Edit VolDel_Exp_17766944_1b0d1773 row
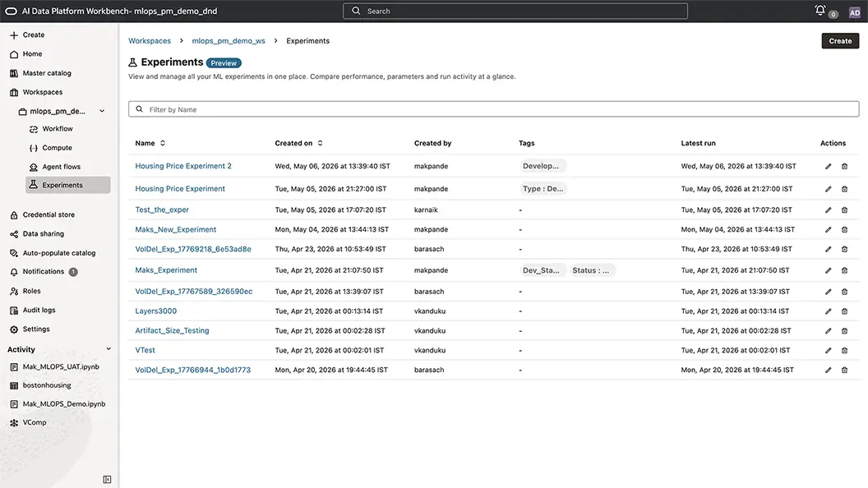 click(x=829, y=370)
